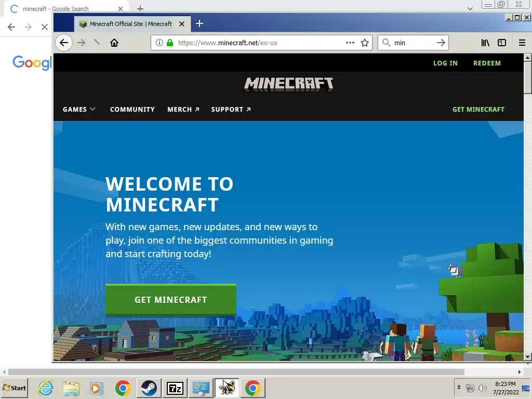Click page scrollbar up arrow
Image resolution: width=532 pixels, height=399 pixels.
(x=527, y=58)
